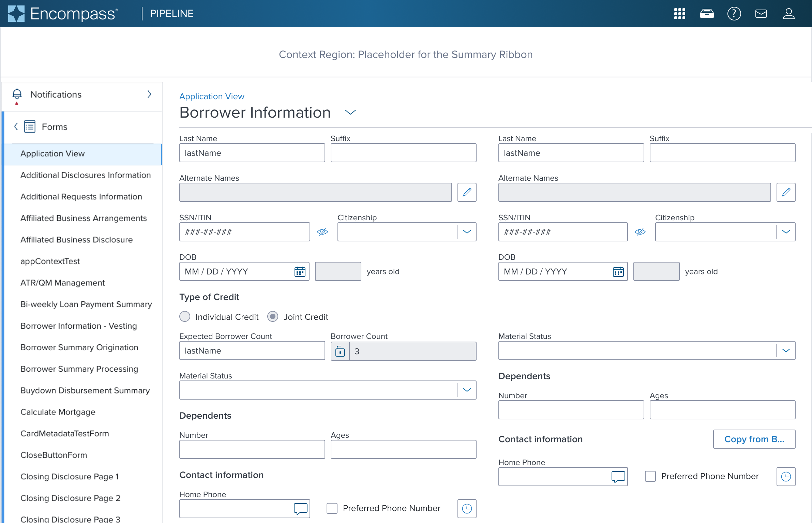This screenshot has height=523, width=812.
Task: Check right Preferred Phone Number checkbox
Action: pos(650,476)
